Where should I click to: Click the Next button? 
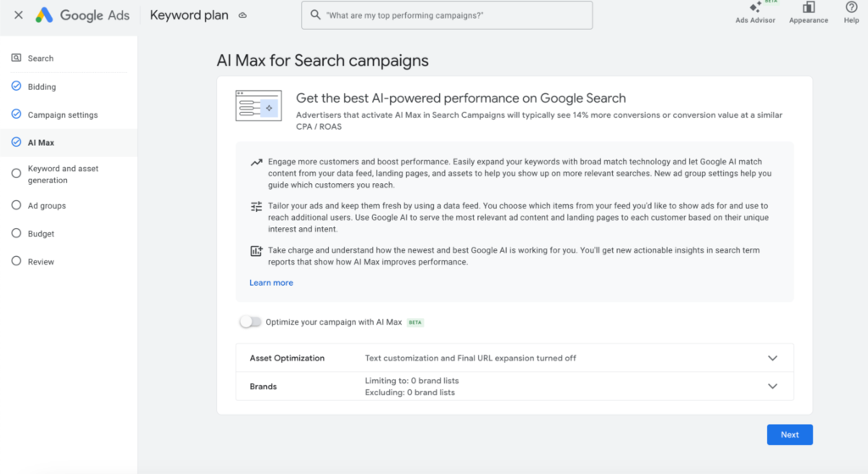point(789,434)
